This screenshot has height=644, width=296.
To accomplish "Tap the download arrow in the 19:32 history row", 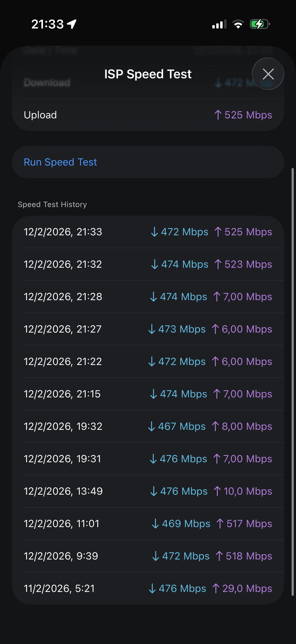I will [151, 426].
